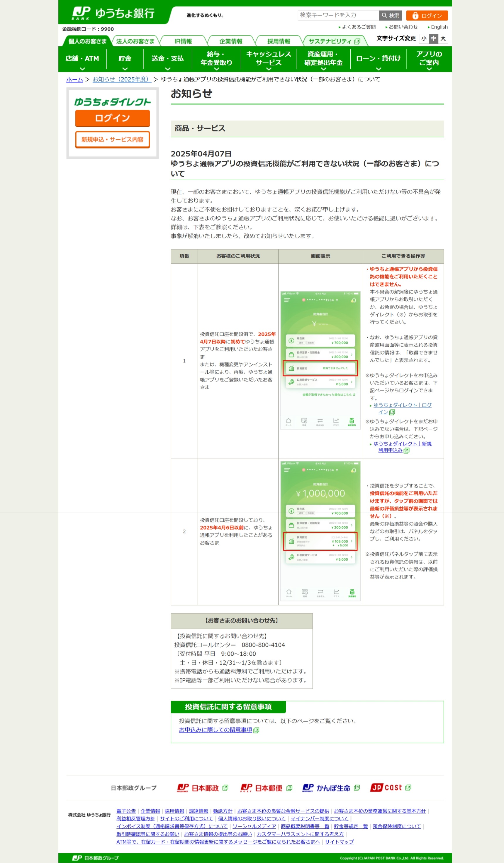Expand the アプリのご案内 menu
This screenshot has height=863, width=504.
click(429, 59)
